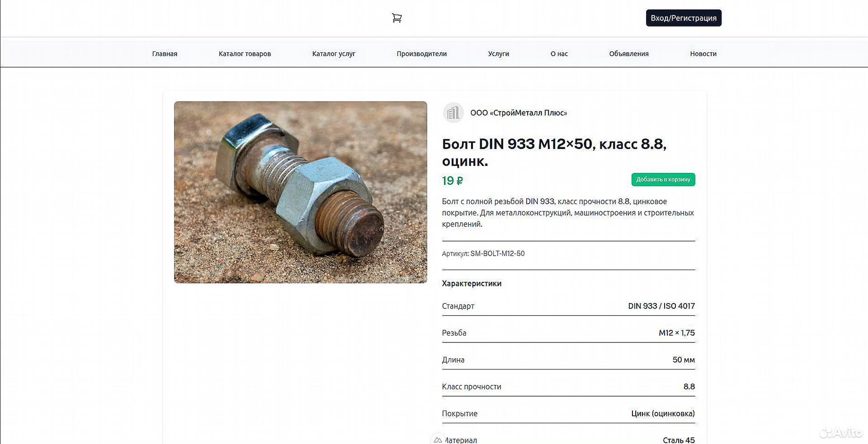Viewport: 868px width, 444px height.
Task: Open Каталог услуг menu item
Action: (334, 54)
